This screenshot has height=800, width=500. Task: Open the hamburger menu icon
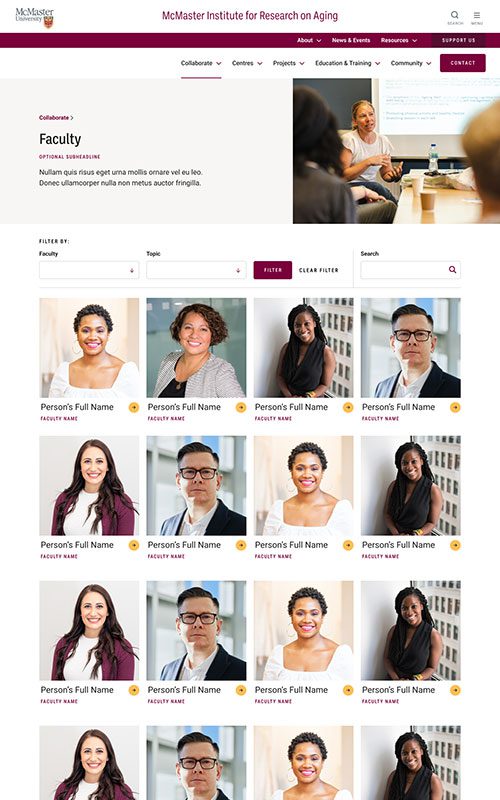477,15
